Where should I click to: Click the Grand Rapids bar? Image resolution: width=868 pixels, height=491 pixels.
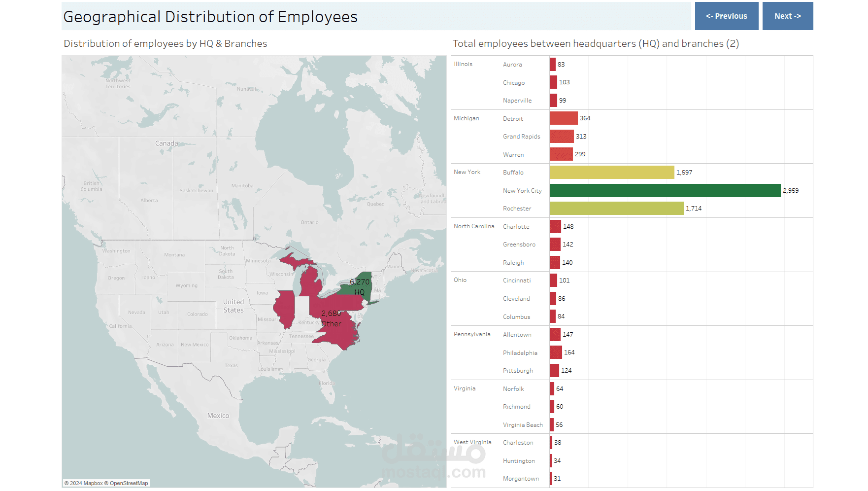pos(562,136)
